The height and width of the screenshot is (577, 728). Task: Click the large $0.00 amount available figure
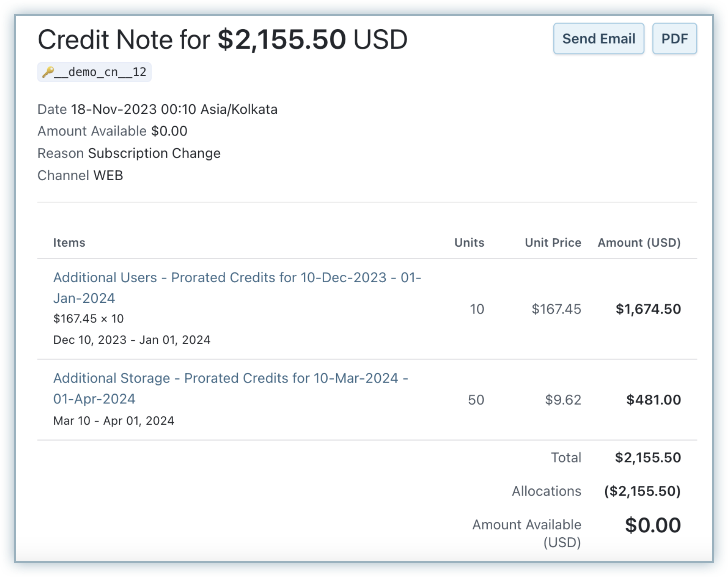click(x=652, y=525)
